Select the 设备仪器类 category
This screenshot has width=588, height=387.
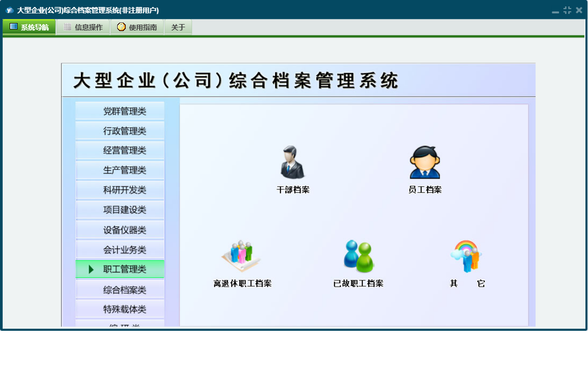tap(120, 230)
